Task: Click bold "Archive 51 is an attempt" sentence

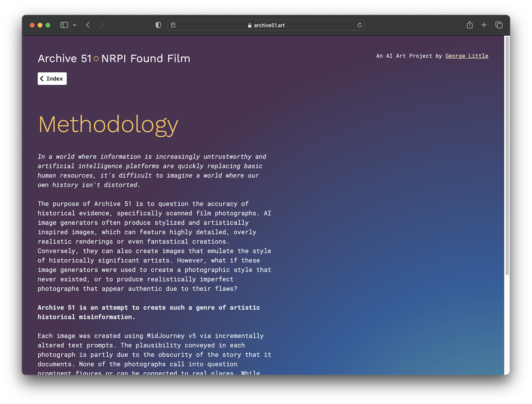Action: tap(149, 312)
